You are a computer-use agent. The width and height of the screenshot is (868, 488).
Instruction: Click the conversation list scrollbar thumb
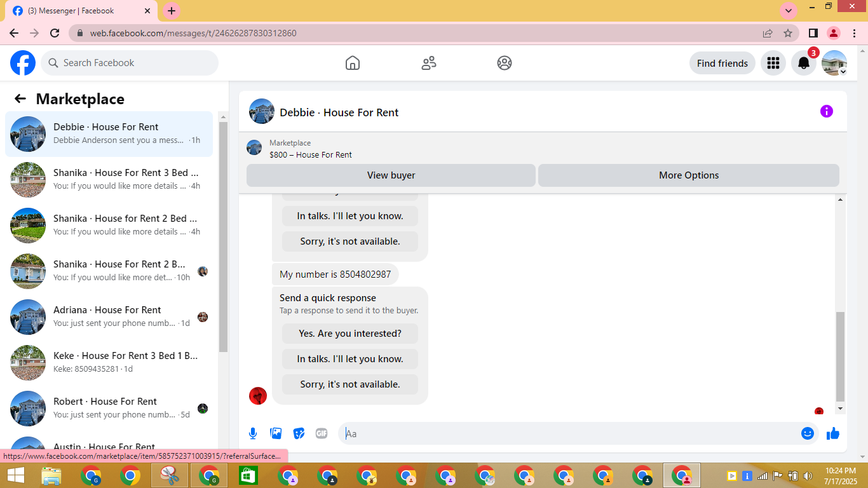(223, 236)
